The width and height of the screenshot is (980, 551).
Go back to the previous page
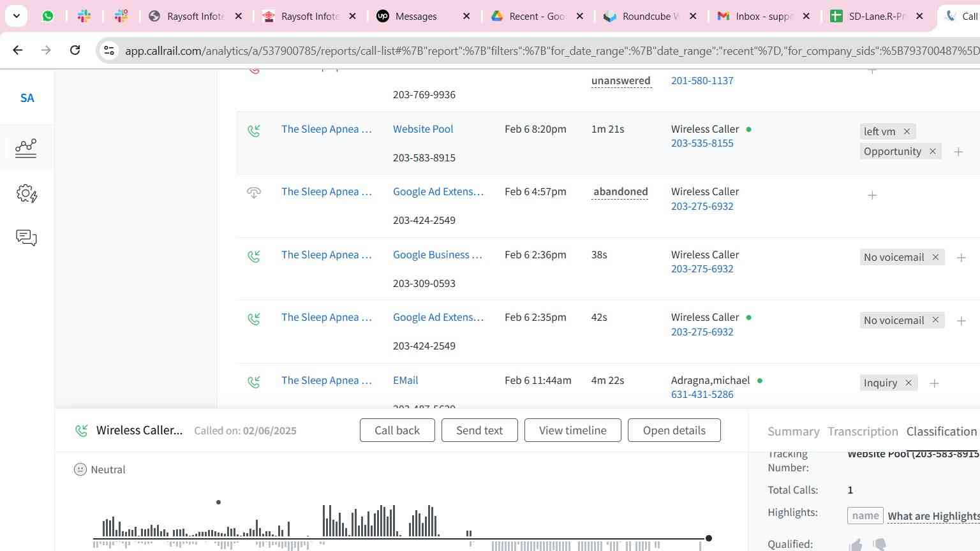point(18,50)
